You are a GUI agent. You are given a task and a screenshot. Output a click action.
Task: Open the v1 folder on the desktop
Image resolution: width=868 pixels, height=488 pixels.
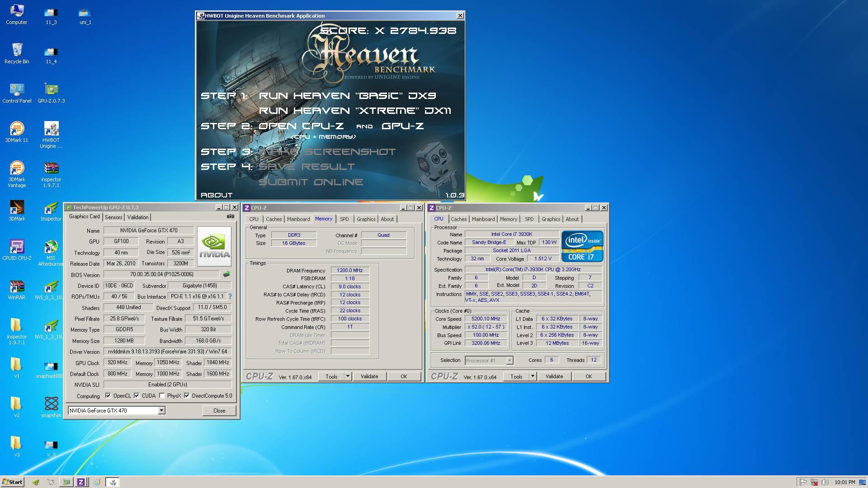click(17, 367)
